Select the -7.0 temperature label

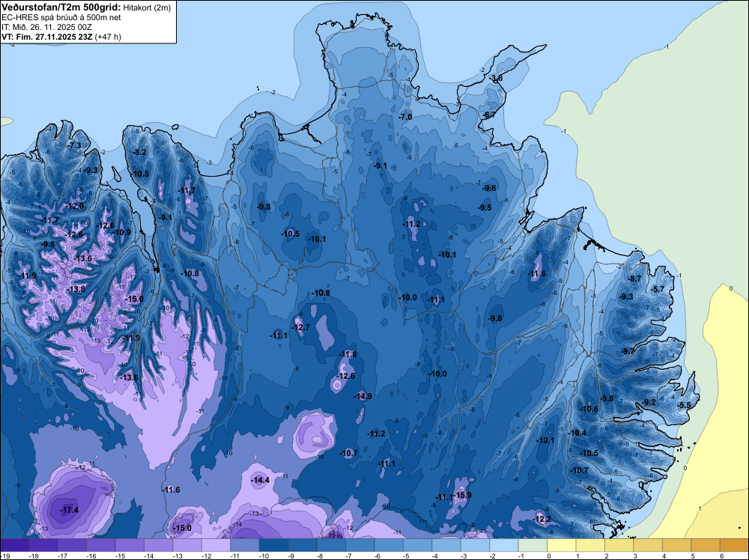[x=405, y=117]
